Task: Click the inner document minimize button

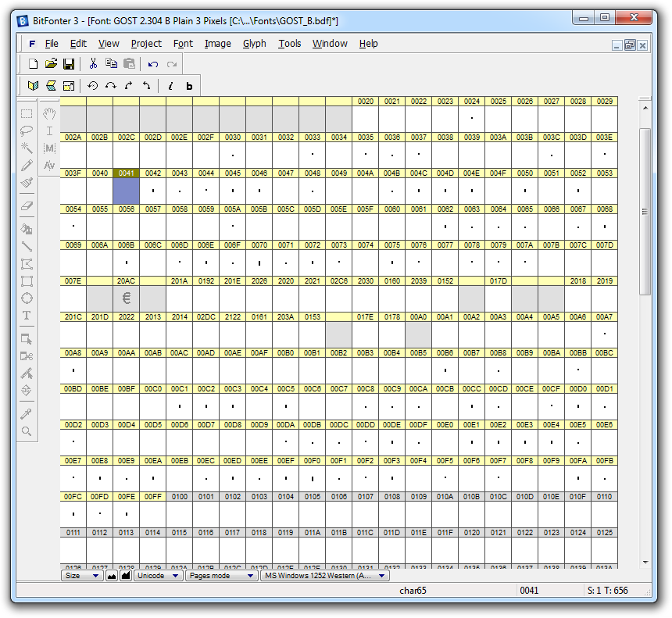Action: pyautogui.click(x=617, y=45)
